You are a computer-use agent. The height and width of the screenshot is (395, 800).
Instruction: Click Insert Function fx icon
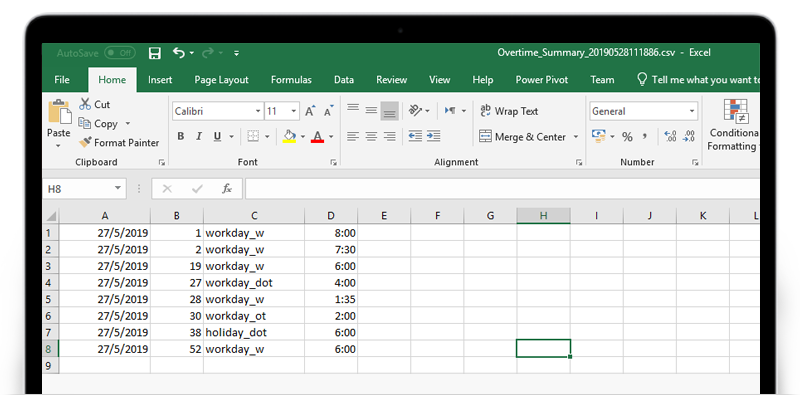[x=227, y=189]
